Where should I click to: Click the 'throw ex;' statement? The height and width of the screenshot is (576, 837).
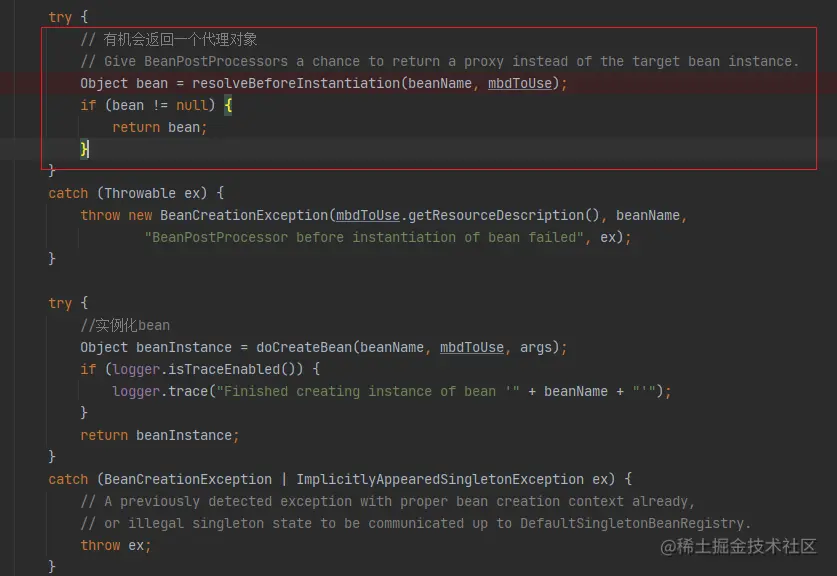coord(116,546)
